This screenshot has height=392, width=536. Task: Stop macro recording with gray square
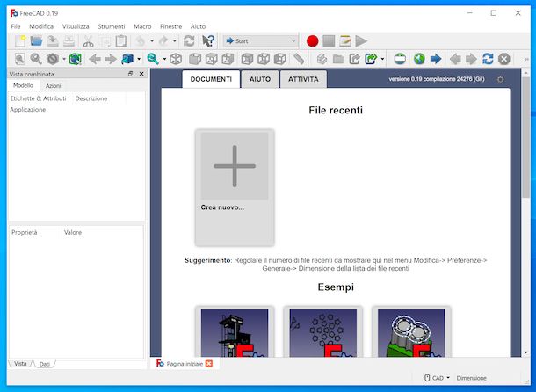(329, 41)
